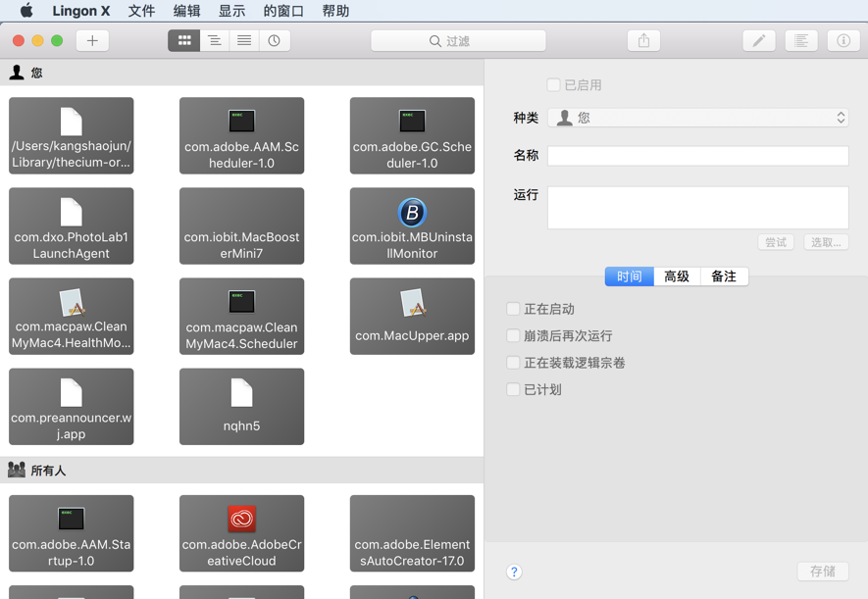The width and height of the screenshot is (868, 599).
Task: Select the com.dxo.PhotoLab1LaunchAgent job
Action: [x=71, y=225]
